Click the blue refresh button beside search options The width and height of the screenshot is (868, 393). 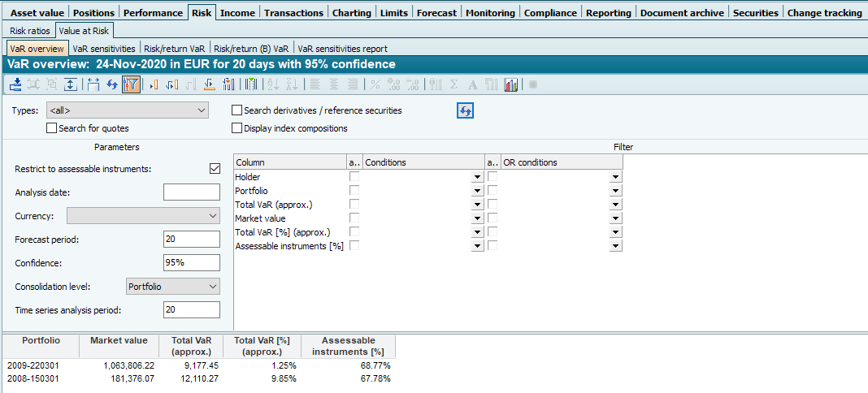pyautogui.click(x=465, y=111)
